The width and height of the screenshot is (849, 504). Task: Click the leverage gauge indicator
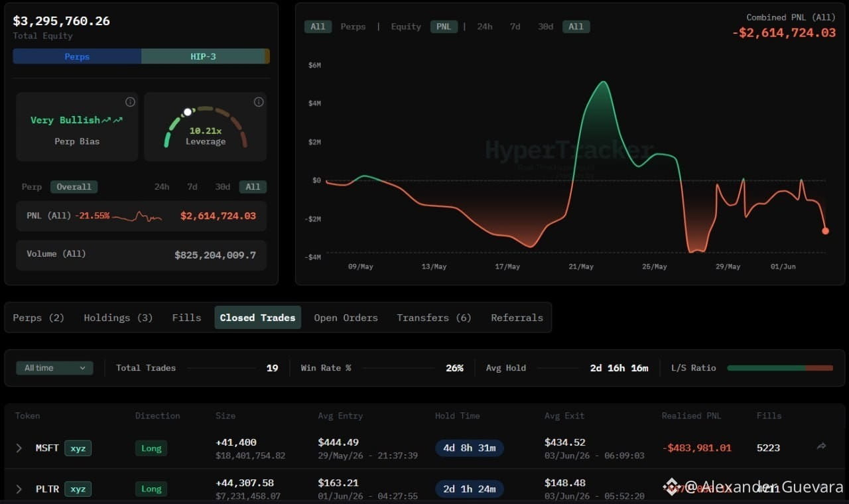(188, 112)
